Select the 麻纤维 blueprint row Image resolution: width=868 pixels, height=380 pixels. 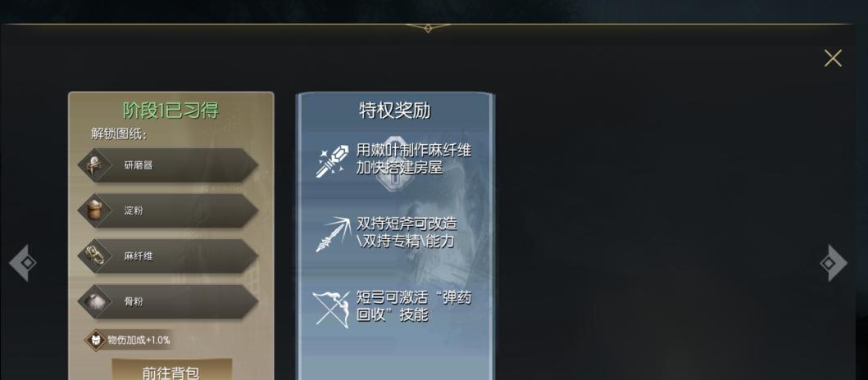[168, 256]
